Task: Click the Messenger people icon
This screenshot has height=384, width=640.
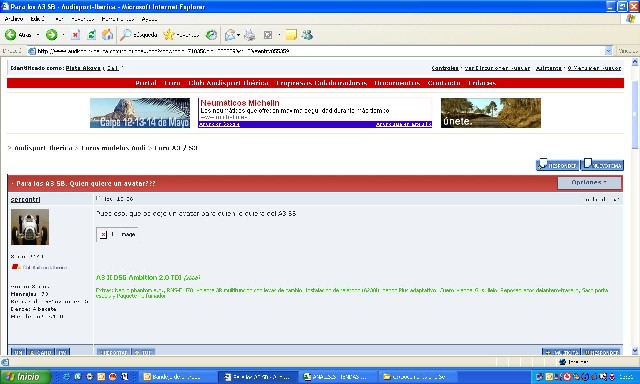Action: 307,35
